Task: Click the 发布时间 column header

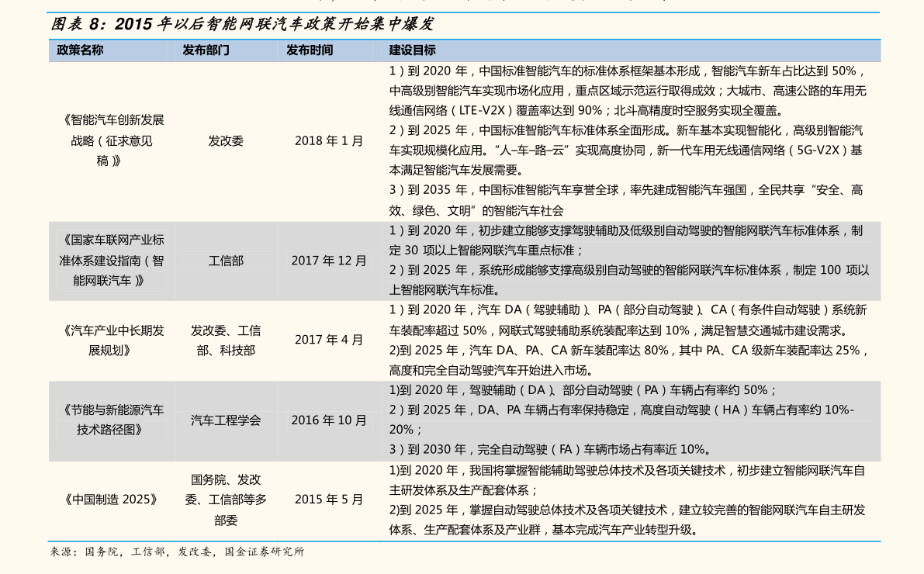Action: tap(310, 50)
